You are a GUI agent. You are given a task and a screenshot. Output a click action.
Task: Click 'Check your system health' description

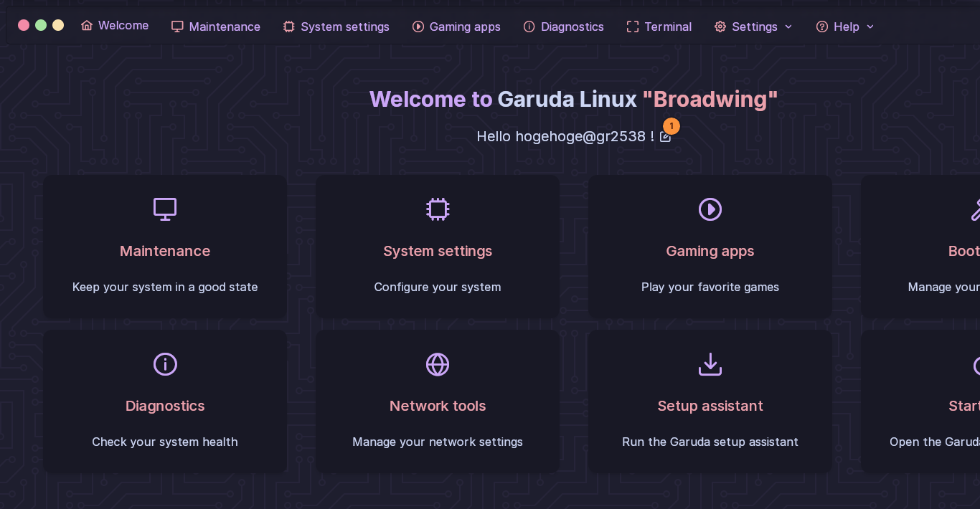click(165, 442)
